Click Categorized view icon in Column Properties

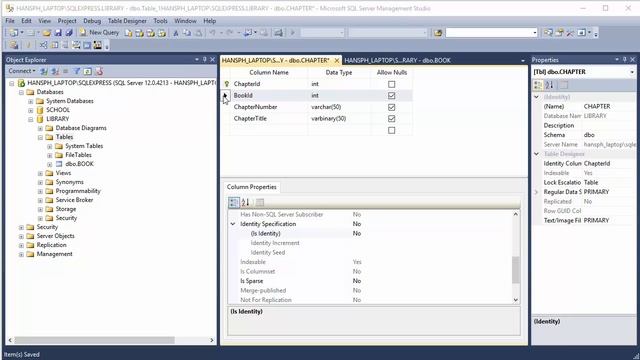tap(234, 202)
